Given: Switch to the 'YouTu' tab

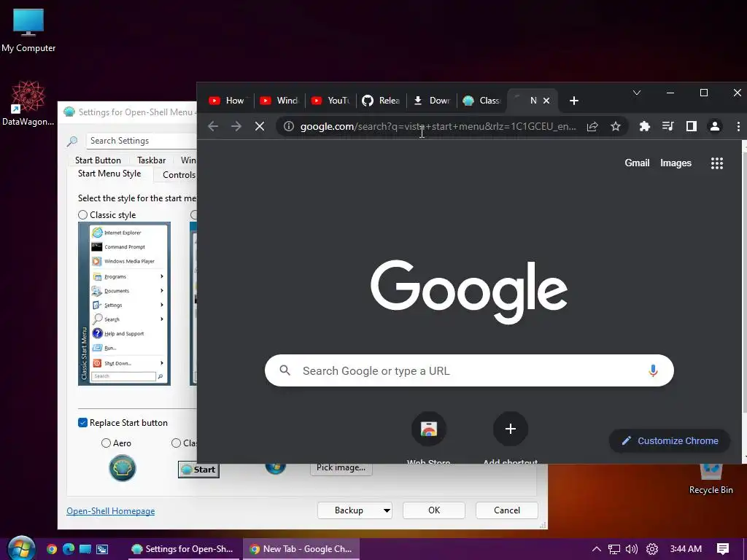Looking at the screenshot, I should click(x=330, y=101).
